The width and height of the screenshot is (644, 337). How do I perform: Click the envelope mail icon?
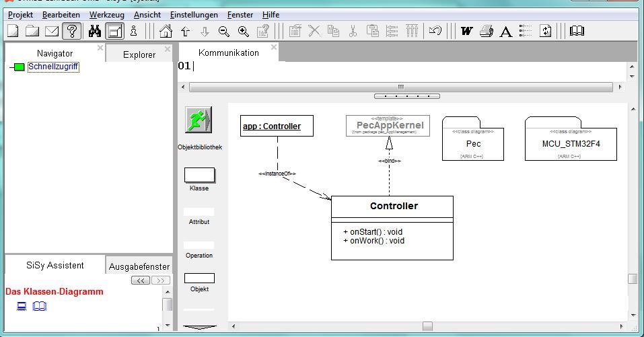coord(52,31)
